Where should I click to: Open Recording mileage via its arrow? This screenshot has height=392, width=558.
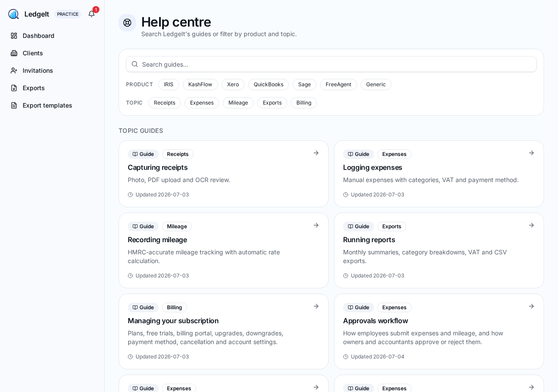tap(316, 225)
